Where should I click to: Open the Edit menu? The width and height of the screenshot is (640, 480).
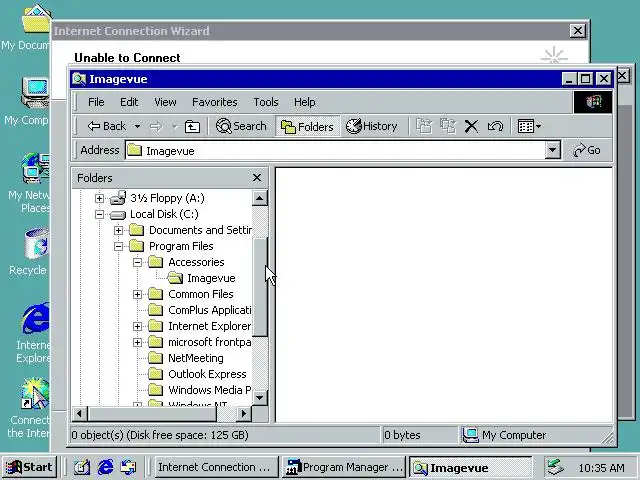pyautogui.click(x=129, y=102)
